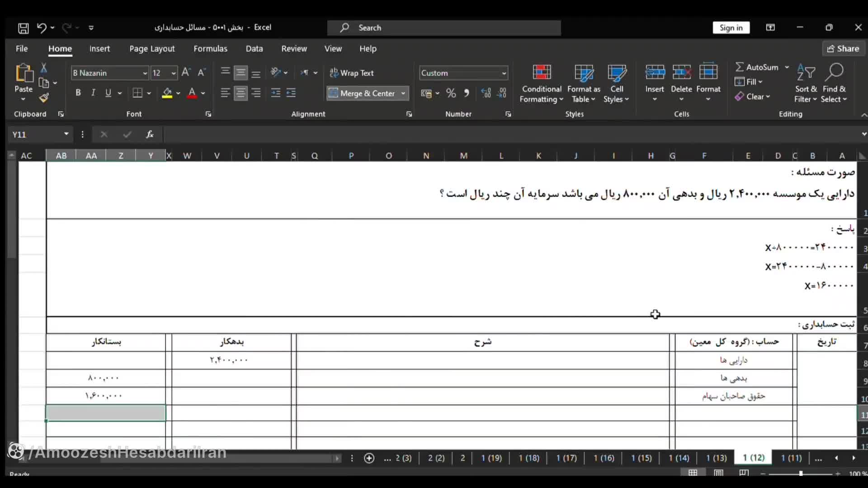Open Conditional Formatting options
The width and height of the screenshot is (868, 488).
tap(541, 83)
